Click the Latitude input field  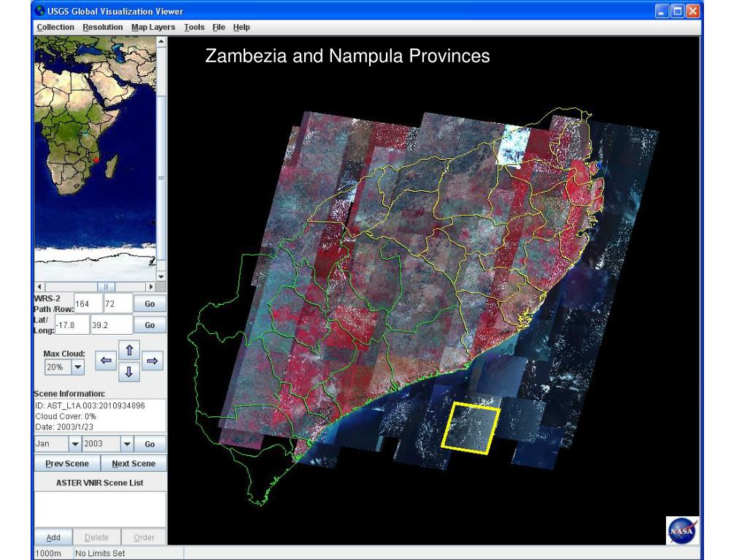tap(72, 325)
